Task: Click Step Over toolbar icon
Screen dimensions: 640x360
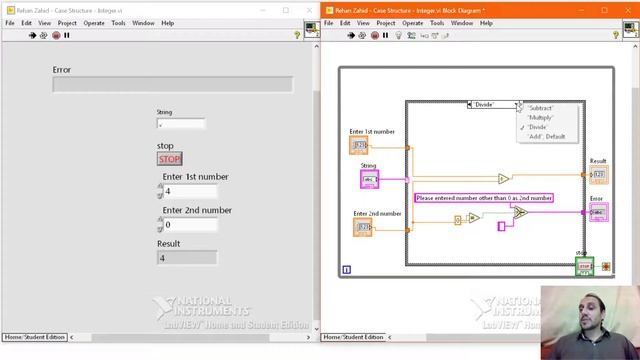Action: click(435, 36)
